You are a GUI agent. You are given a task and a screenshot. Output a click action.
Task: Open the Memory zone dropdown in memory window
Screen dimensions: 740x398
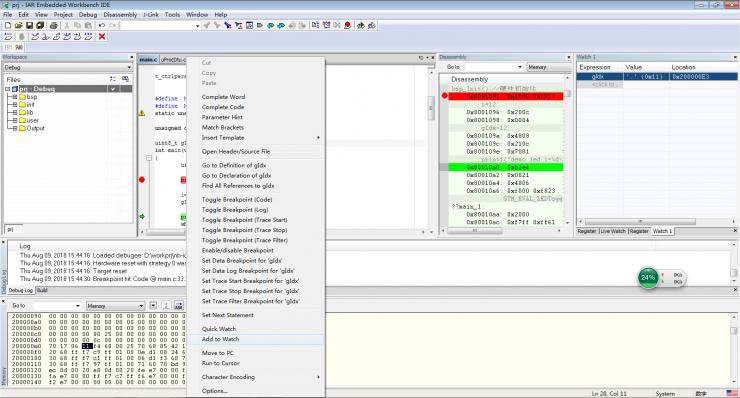point(141,306)
